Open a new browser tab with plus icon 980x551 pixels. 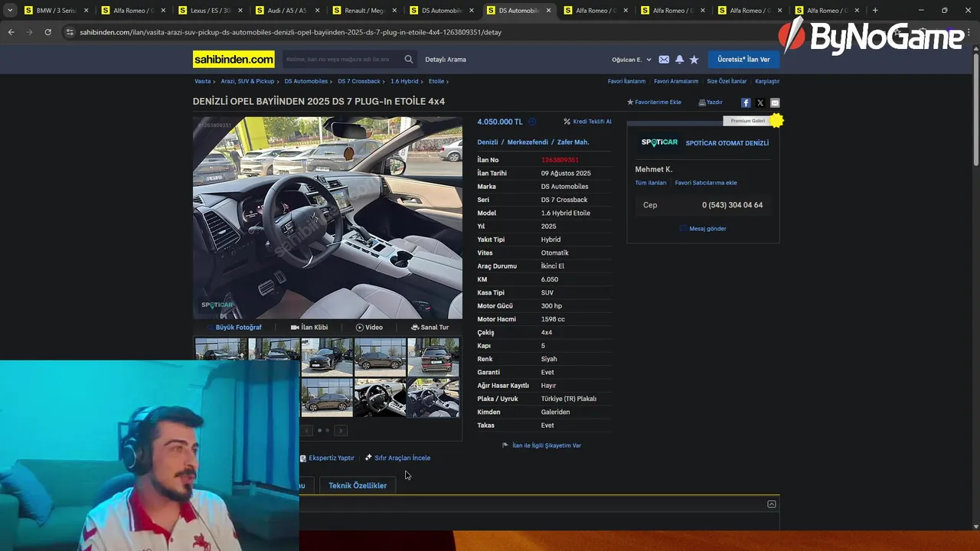(875, 11)
